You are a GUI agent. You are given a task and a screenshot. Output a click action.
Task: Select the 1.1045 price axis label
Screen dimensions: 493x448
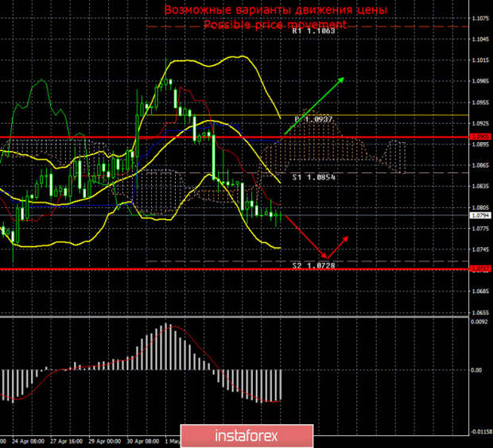pyautogui.click(x=480, y=39)
